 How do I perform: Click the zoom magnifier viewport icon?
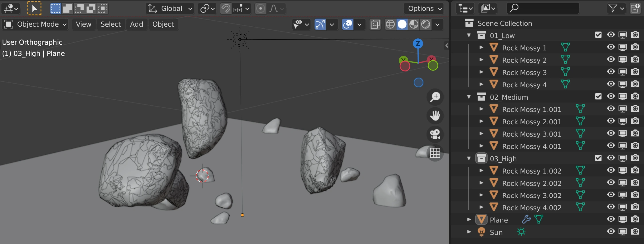pos(435,97)
